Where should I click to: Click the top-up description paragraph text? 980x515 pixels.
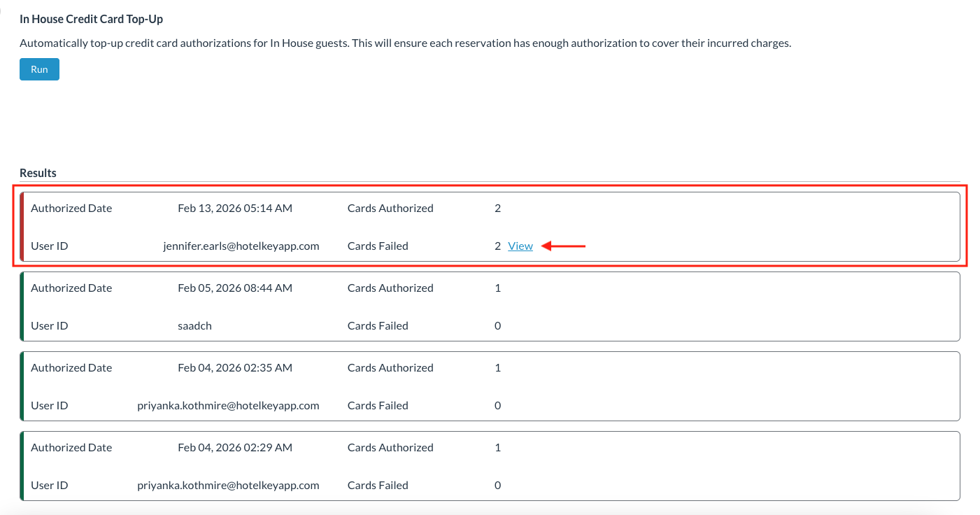coord(405,43)
